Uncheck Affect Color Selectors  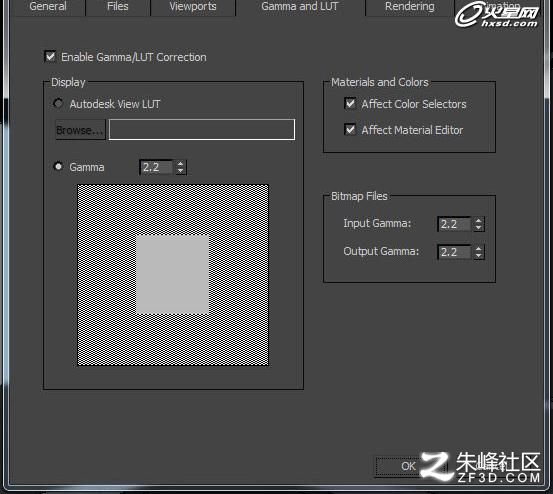click(x=350, y=103)
